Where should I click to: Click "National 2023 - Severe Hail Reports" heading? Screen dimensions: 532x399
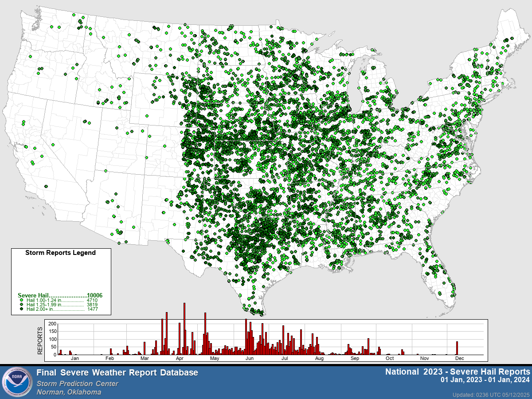[458, 372]
